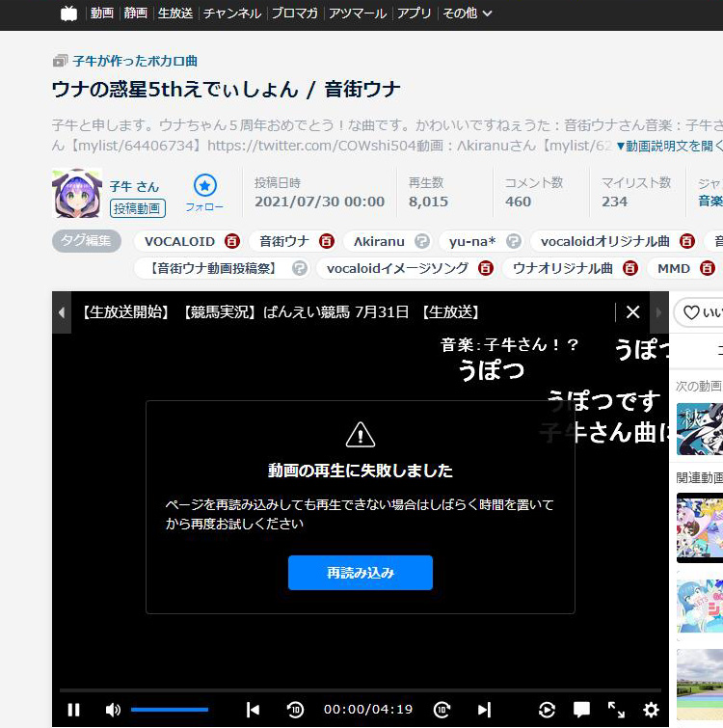Image resolution: width=723 pixels, height=728 pixels.
Task: Click the mylist count 234
Action: pyautogui.click(x=614, y=202)
